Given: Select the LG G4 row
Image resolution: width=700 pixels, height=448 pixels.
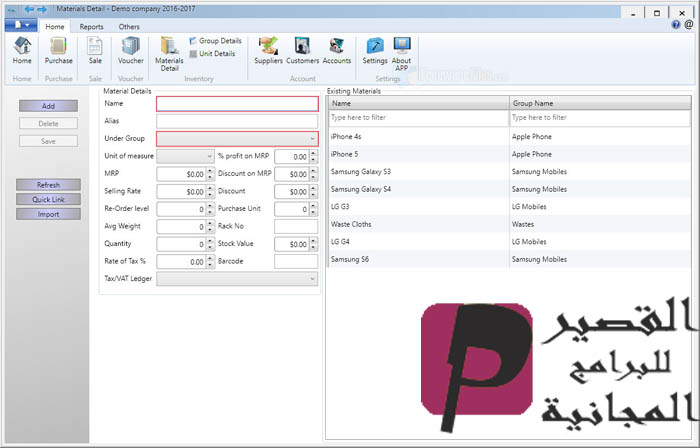Looking at the screenshot, I should (509, 241).
